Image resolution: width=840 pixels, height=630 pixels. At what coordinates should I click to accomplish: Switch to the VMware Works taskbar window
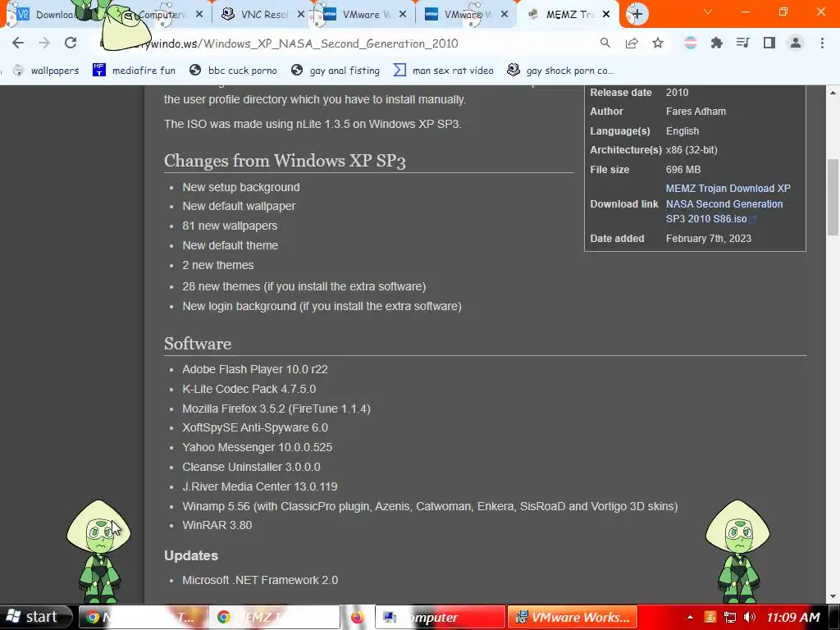(572, 617)
